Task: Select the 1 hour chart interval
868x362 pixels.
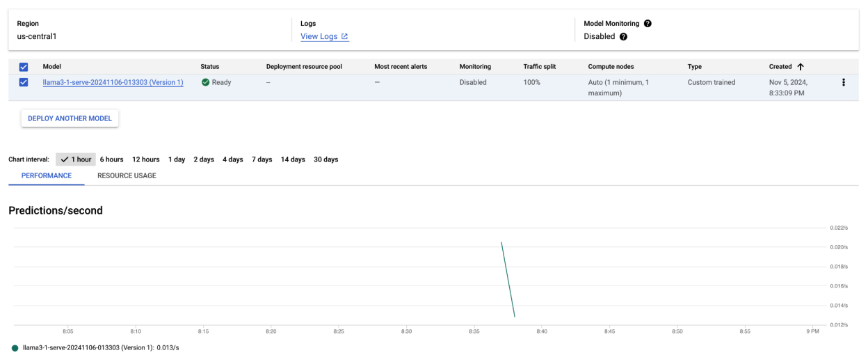Action: pos(76,159)
